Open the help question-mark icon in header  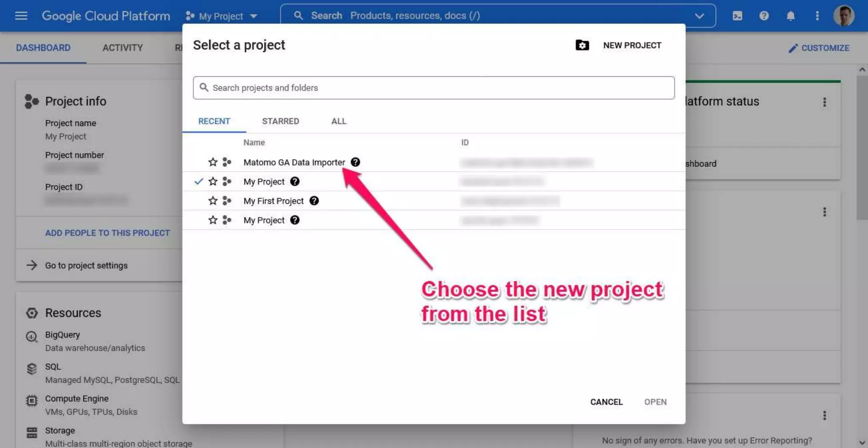click(x=764, y=16)
